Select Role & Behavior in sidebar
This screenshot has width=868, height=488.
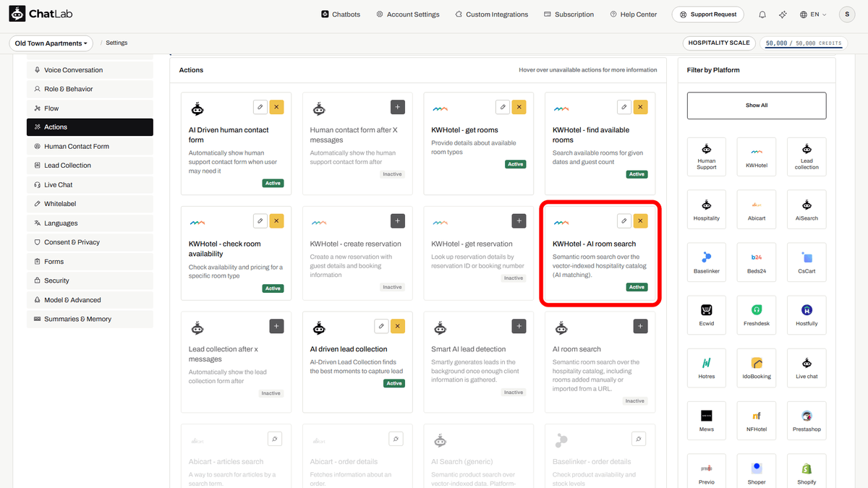coord(90,89)
